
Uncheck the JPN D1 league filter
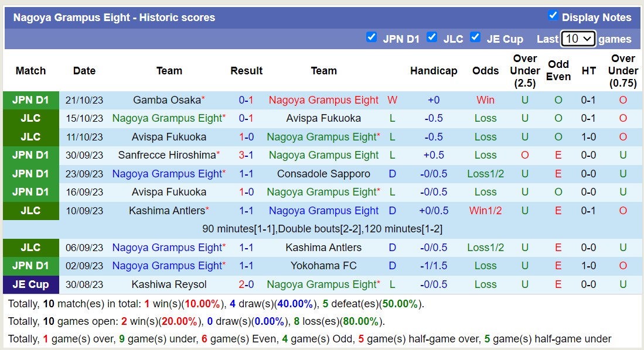click(372, 37)
